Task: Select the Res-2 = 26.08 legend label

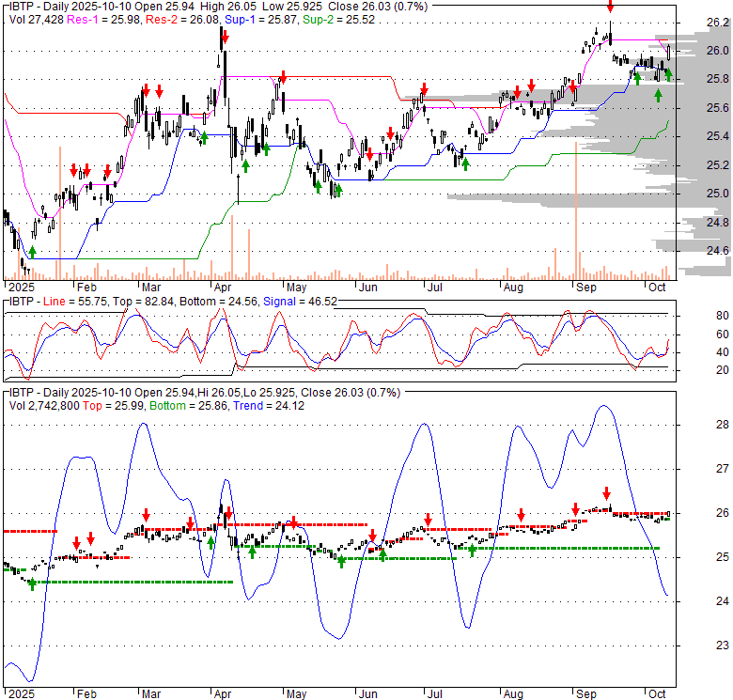Action: (176, 19)
